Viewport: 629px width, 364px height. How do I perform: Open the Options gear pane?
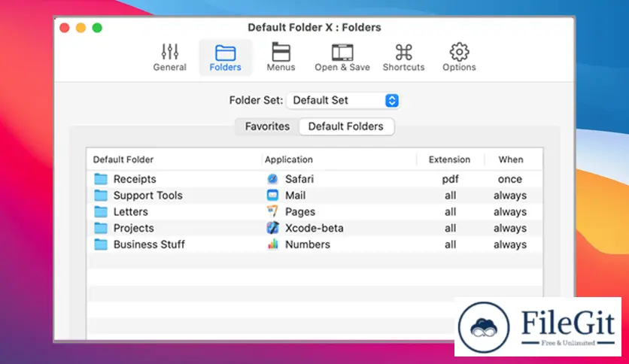(459, 57)
